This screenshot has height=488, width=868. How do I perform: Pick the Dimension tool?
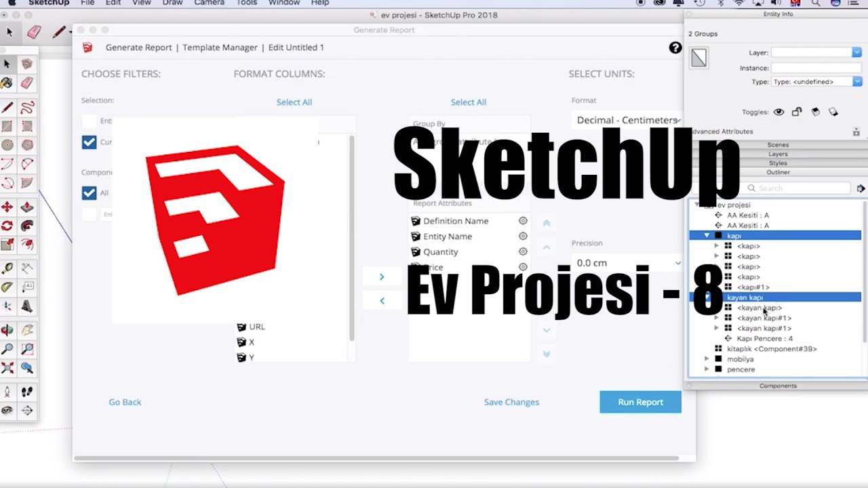(27, 268)
